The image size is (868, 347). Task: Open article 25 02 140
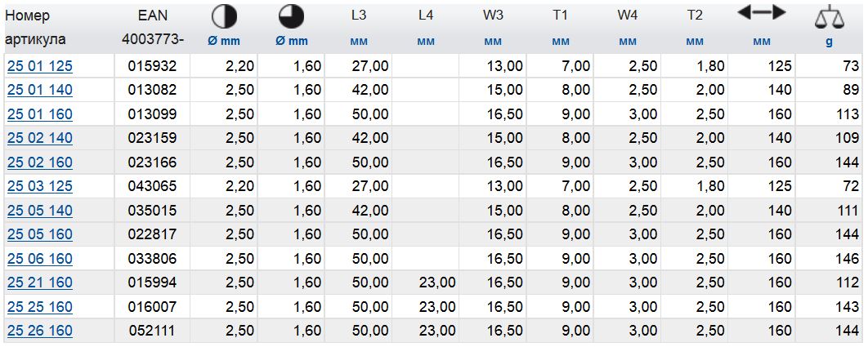pos(39,138)
